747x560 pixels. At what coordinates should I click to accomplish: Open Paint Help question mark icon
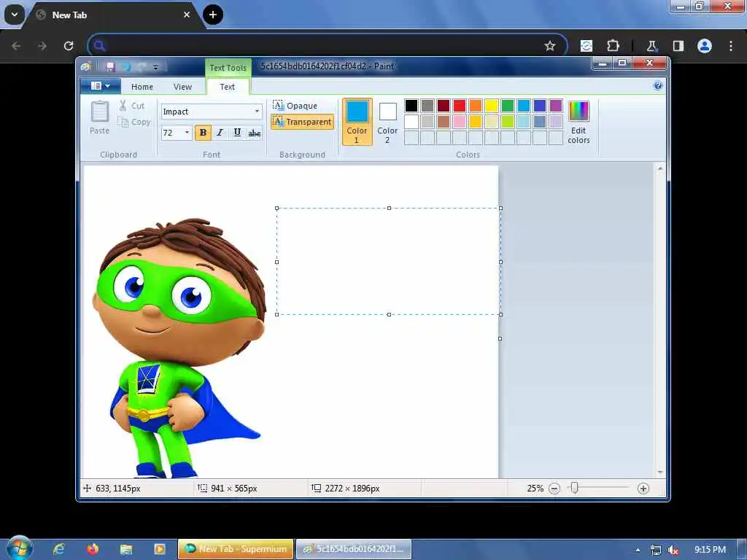click(x=658, y=86)
